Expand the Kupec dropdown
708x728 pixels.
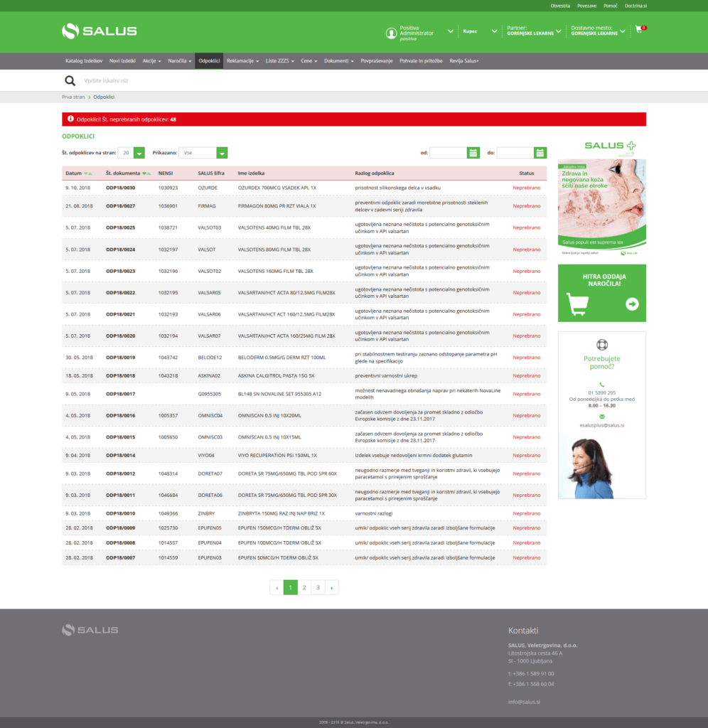pos(494,31)
